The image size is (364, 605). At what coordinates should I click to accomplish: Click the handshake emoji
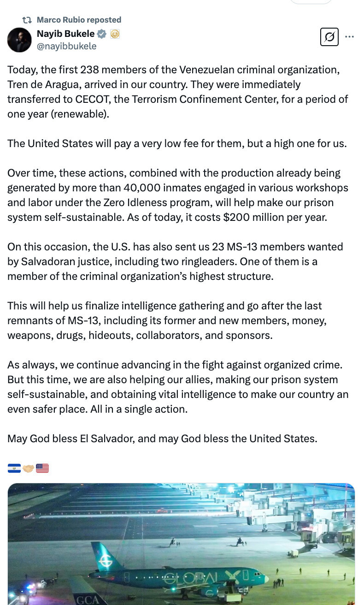[x=28, y=469]
